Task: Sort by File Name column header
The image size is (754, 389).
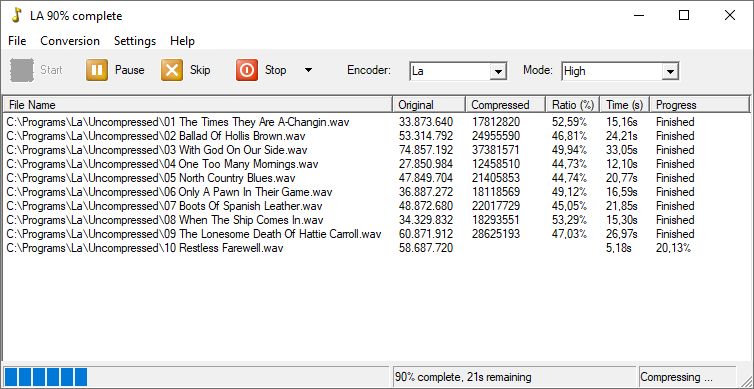Action: [x=198, y=105]
